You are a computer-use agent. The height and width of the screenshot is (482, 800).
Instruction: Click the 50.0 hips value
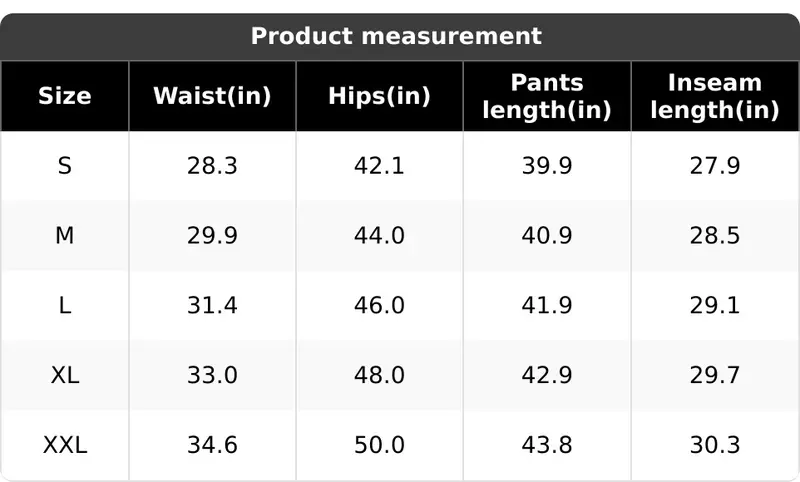point(379,445)
